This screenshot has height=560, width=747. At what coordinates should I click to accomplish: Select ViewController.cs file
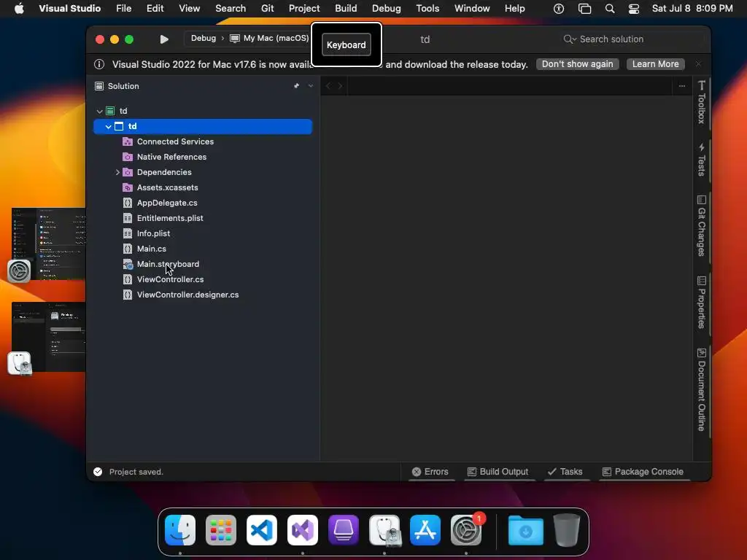170,279
